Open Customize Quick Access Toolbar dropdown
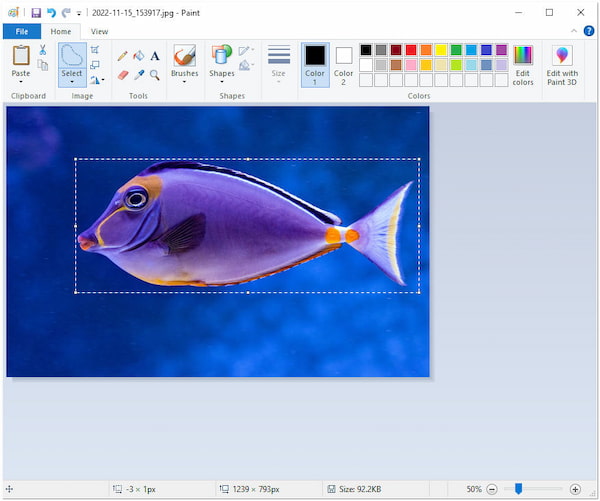The image size is (600, 501). click(x=79, y=14)
